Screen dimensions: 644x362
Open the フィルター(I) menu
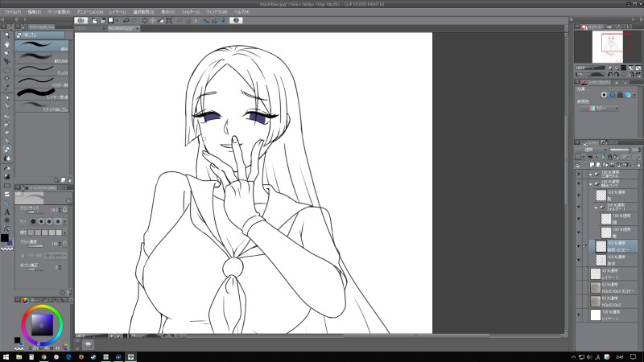190,12
